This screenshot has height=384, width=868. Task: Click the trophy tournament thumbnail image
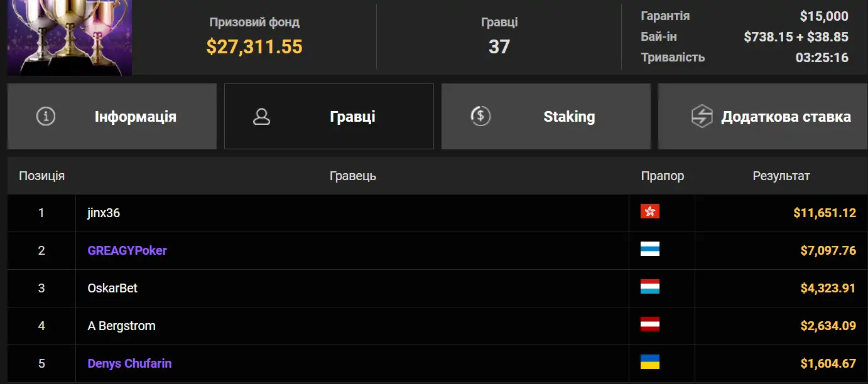tap(69, 36)
